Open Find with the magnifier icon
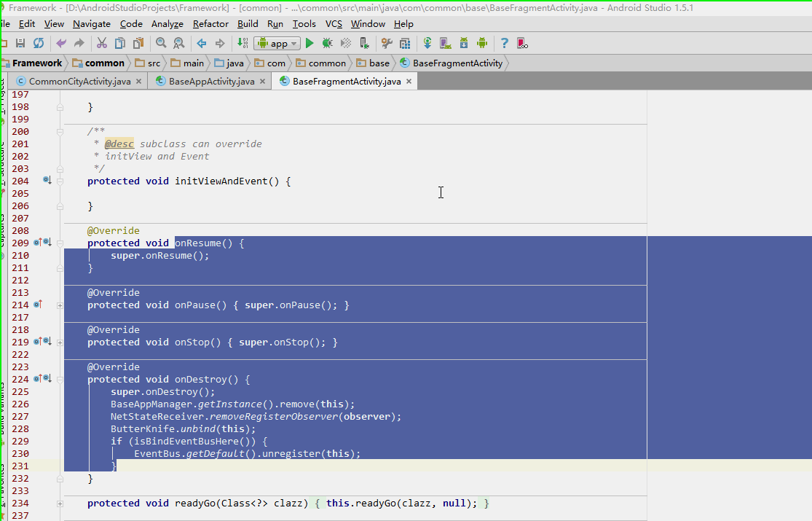812x521 pixels. click(161, 43)
